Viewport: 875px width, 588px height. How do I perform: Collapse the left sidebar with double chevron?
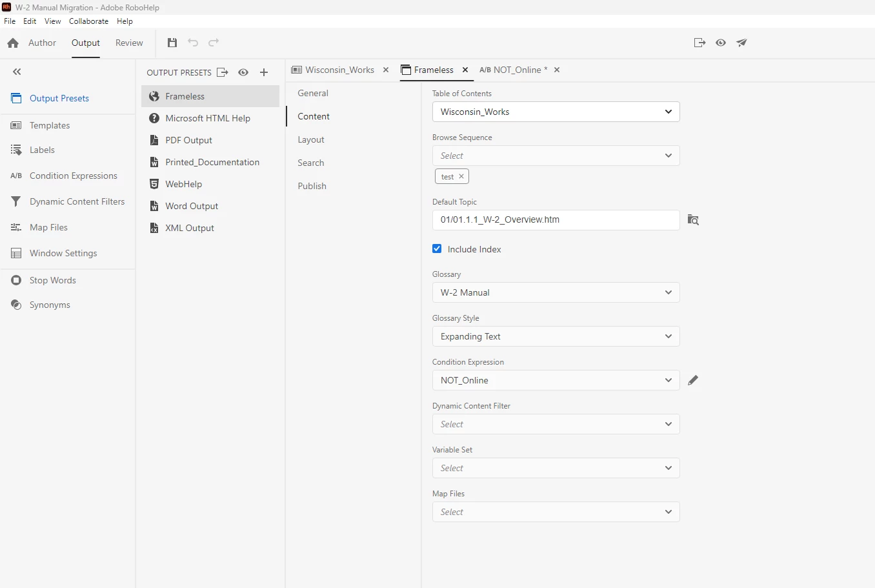click(17, 72)
